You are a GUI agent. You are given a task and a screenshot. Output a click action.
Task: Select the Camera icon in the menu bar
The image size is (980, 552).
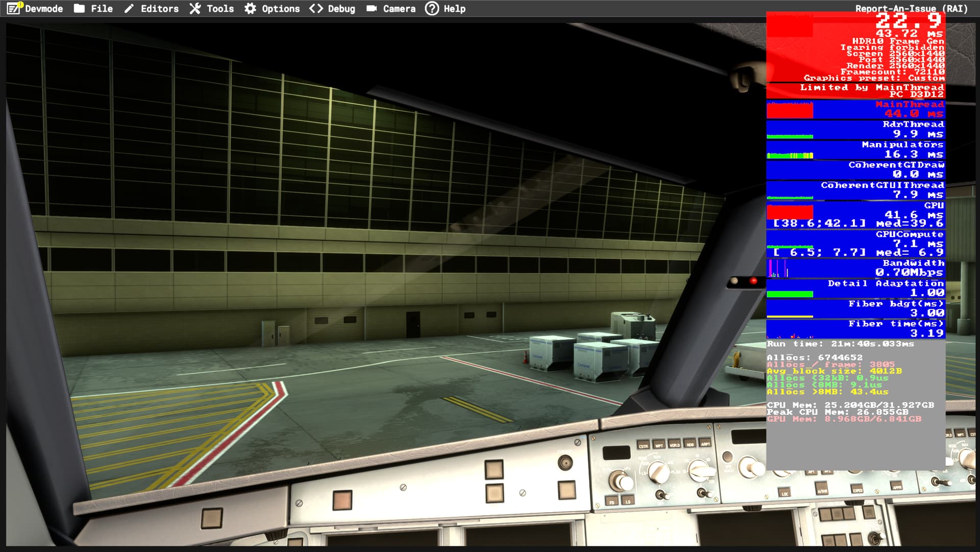coord(372,9)
